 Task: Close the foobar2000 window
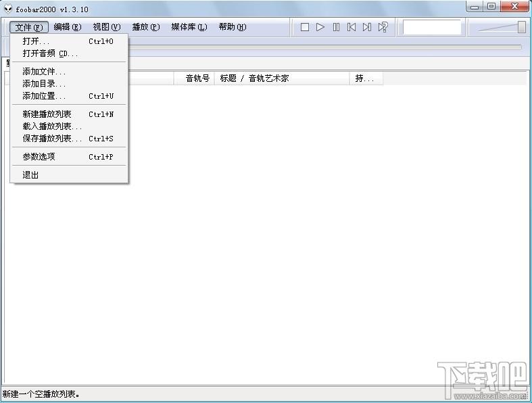514,7
